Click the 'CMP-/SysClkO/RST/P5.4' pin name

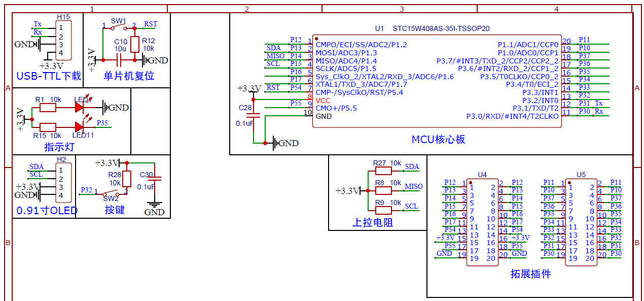pyautogui.click(x=359, y=92)
